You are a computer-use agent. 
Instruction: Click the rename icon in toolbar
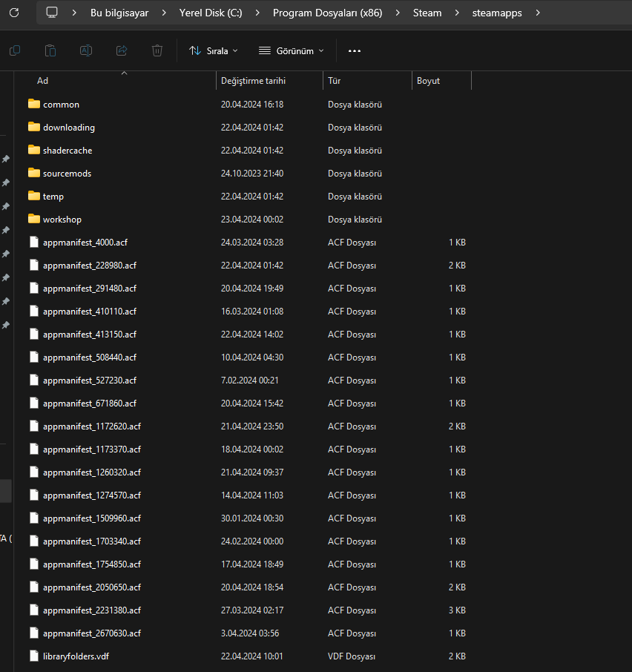tap(86, 50)
